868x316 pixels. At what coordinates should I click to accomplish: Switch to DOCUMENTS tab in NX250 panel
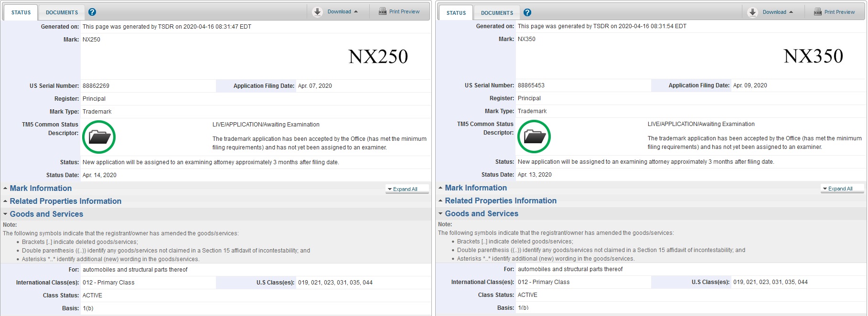click(x=62, y=12)
